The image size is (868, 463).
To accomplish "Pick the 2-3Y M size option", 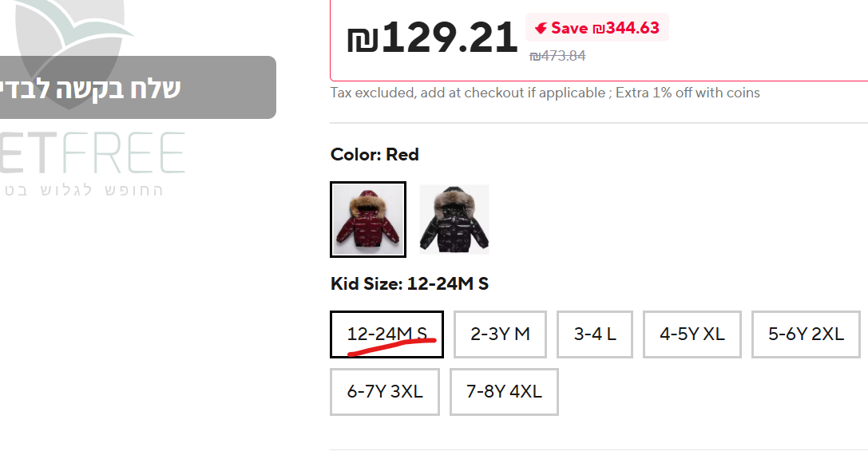I will coord(500,334).
